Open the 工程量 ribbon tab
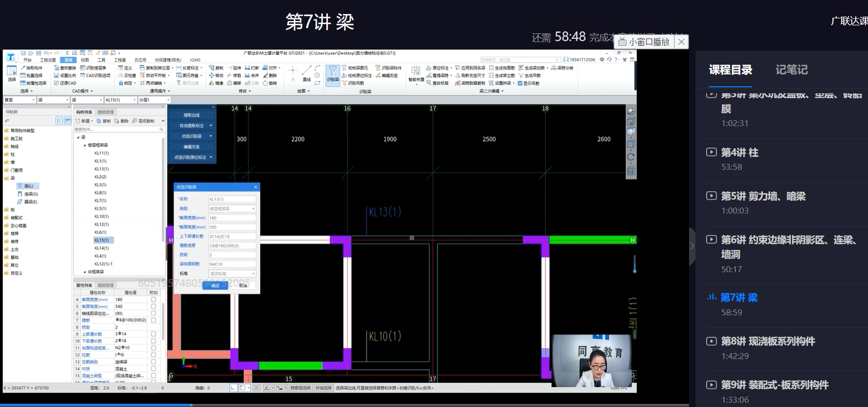Screen dimensions: 868x407 [x=120, y=60]
